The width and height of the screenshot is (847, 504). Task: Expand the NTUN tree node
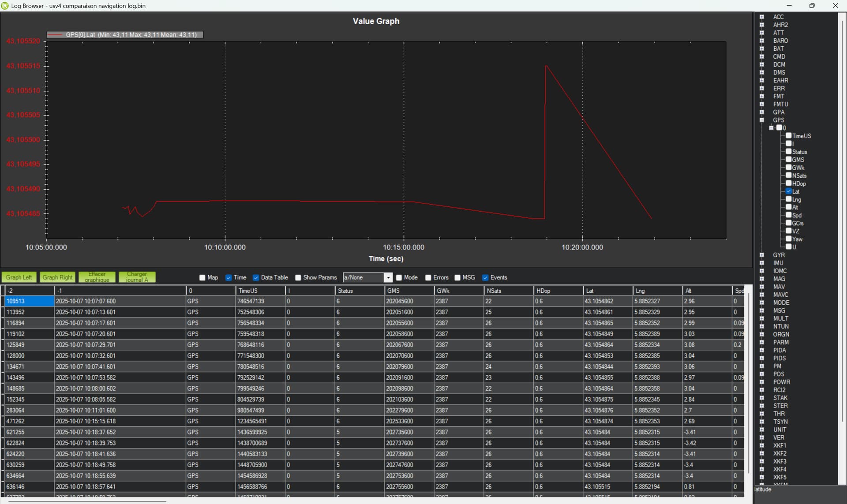pyautogui.click(x=762, y=326)
